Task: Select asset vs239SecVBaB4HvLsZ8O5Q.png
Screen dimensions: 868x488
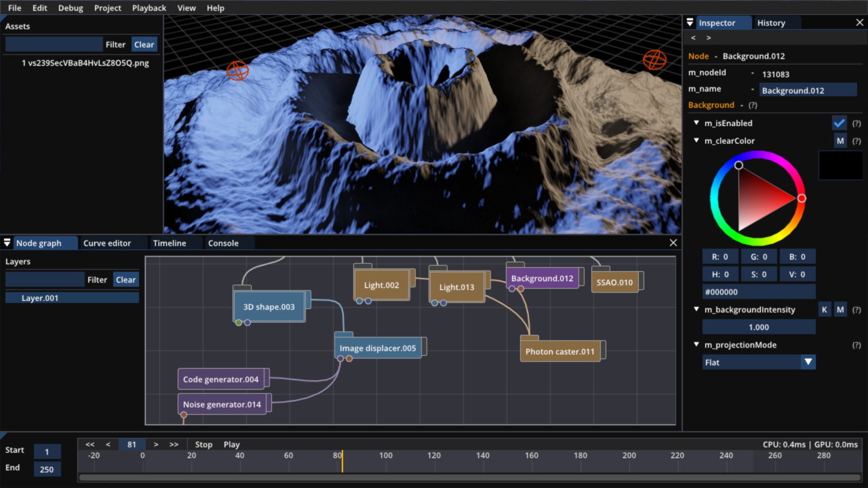Action: tap(85, 63)
